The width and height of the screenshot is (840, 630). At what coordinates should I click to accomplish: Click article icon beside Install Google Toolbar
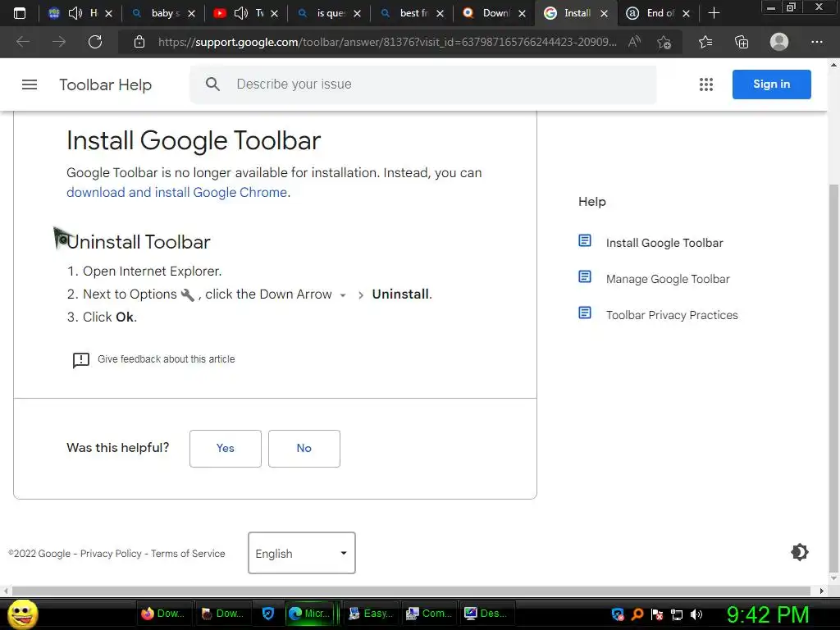(x=585, y=241)
